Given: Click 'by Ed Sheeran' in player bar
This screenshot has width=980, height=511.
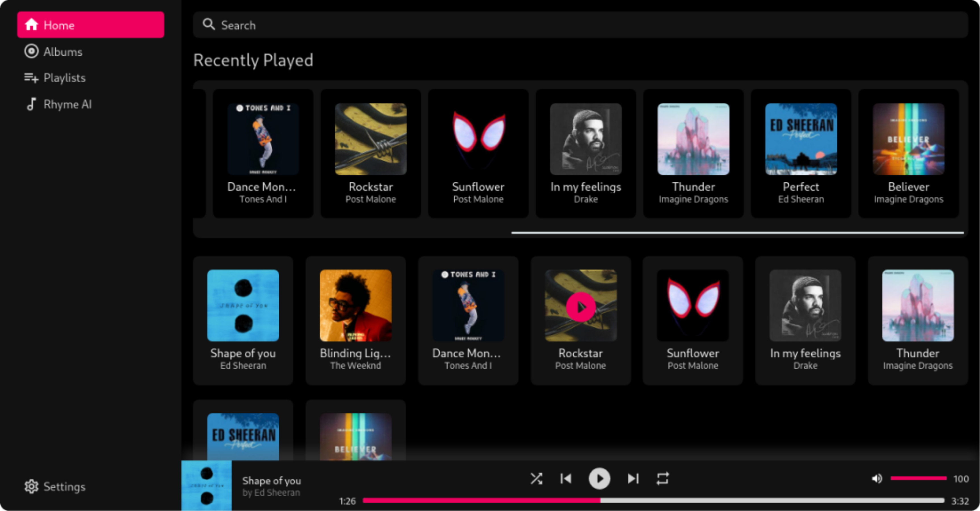Looking at the screenshot, I should pos(271,492).
